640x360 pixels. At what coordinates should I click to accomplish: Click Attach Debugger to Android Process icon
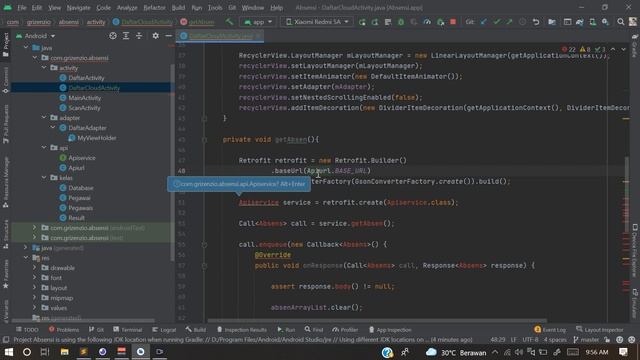(x=440, y=22)
